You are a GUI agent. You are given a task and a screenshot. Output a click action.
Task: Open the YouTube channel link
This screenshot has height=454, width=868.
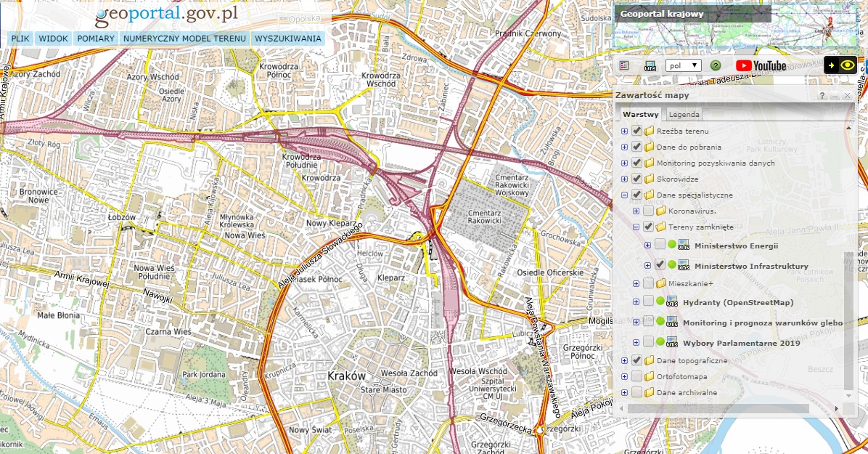[x=761, y=65]
